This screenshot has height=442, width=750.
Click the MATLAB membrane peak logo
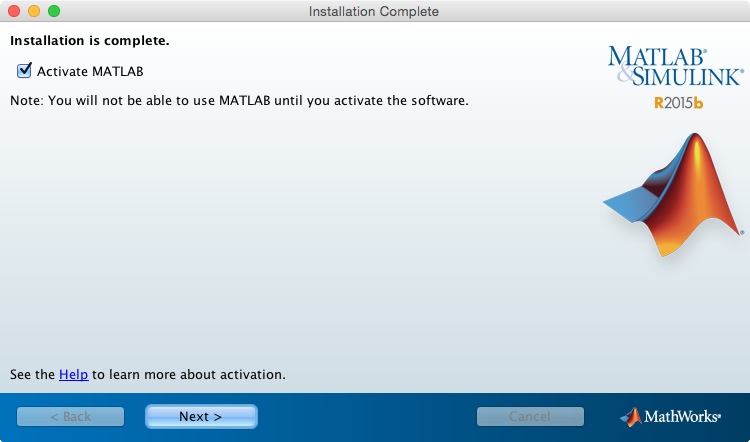point(675,195)
